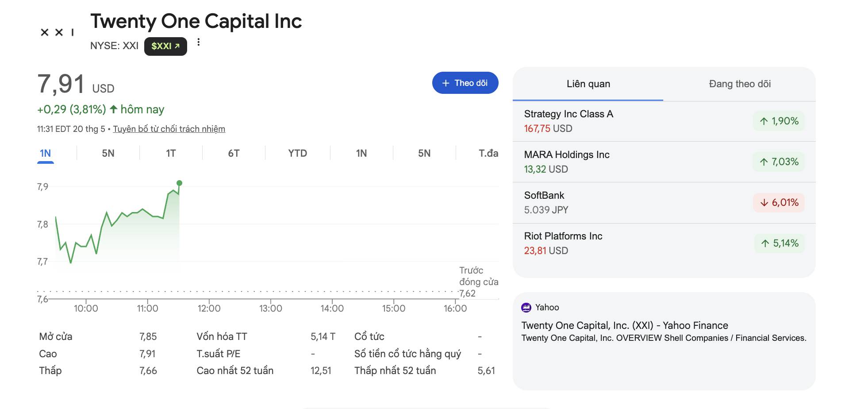Click the Cao value 7,91
Screen dimensions: 868x409
[147, 354]
